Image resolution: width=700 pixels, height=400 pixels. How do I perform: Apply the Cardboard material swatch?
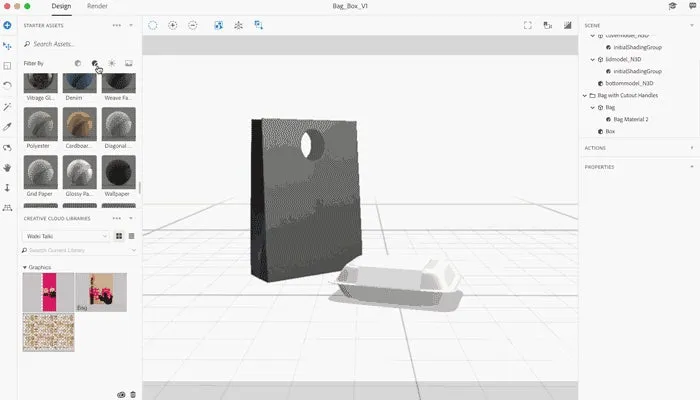pos(79,124)
